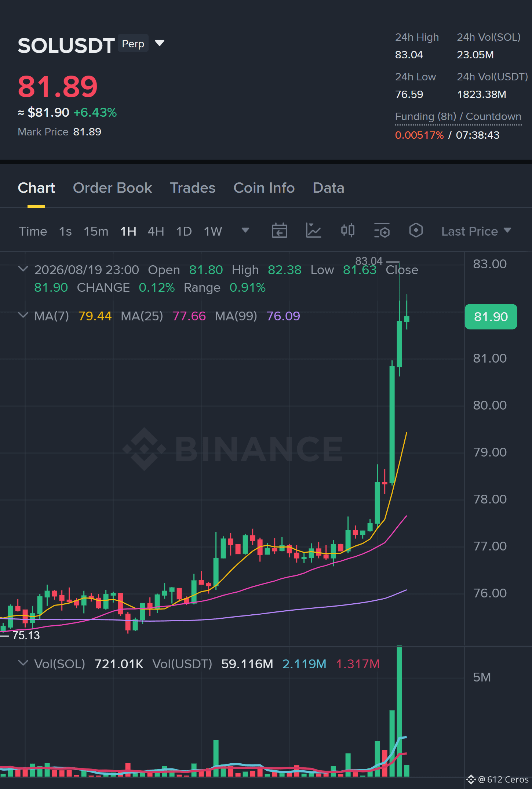The height and width of the screenshot is (789, 532).
Task: Select the 1D interval
Action: [x=184, y=231]
